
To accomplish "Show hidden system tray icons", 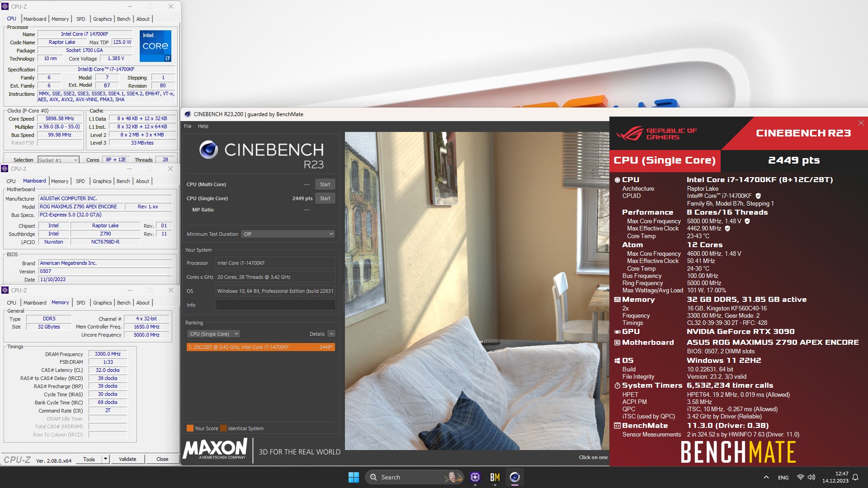I will tap(766, 477).
